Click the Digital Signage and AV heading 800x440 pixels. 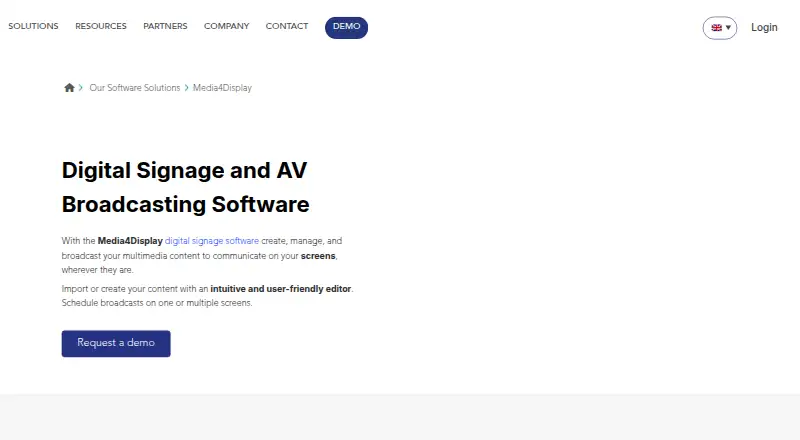pyautogui.click(x=185, y=187)
